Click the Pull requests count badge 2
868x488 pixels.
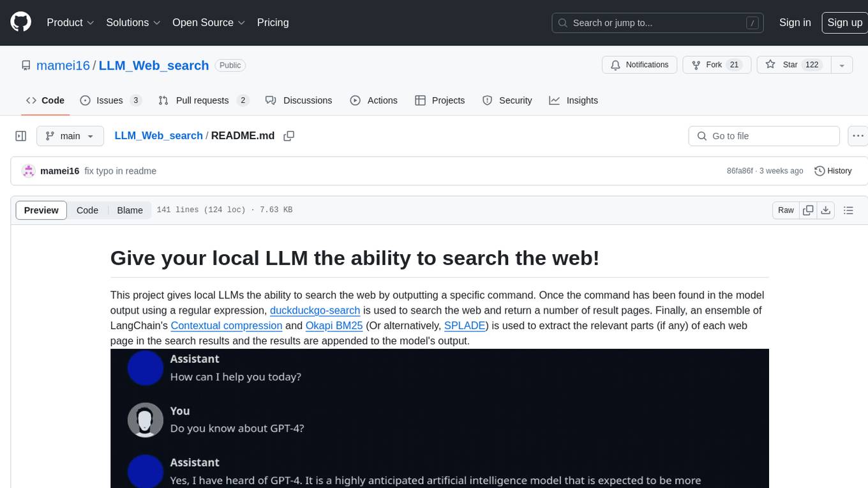tap(243, 100)
